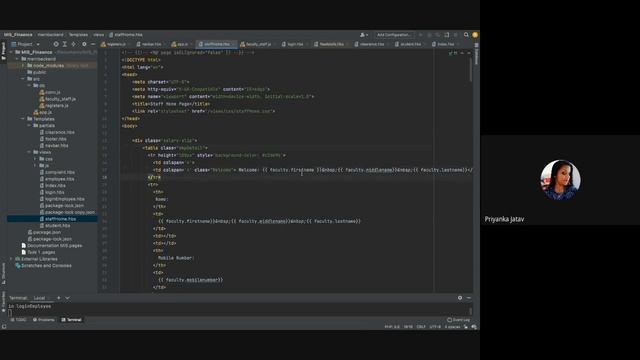Screen dimensions: 640x360
Task: Click Templates breadcrumb in navigation bar
Action: (x=78, y=35)
